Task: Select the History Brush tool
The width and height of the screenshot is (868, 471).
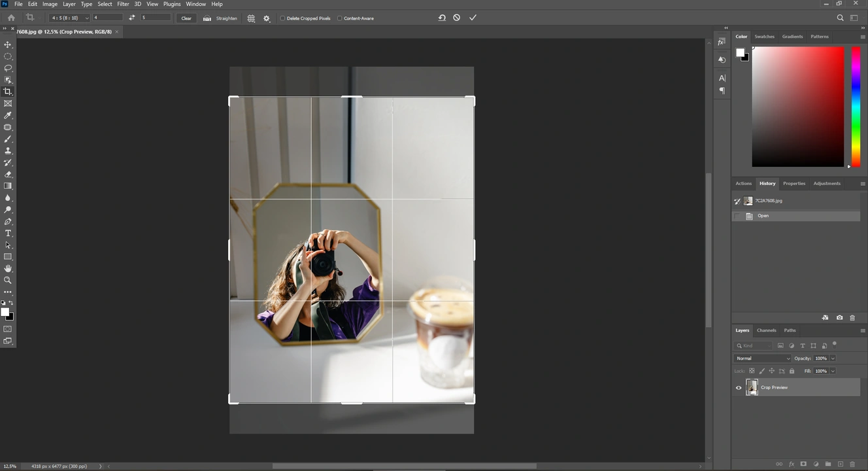Action: [8, 162]
